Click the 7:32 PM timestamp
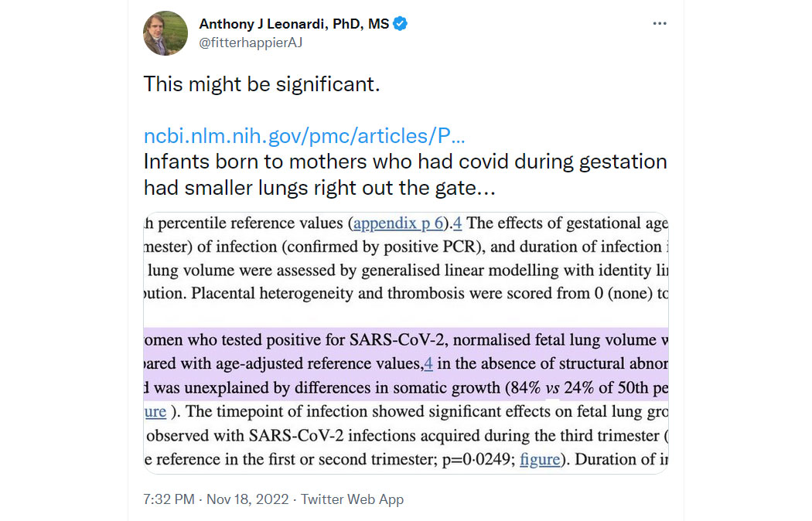 (169, 499)
